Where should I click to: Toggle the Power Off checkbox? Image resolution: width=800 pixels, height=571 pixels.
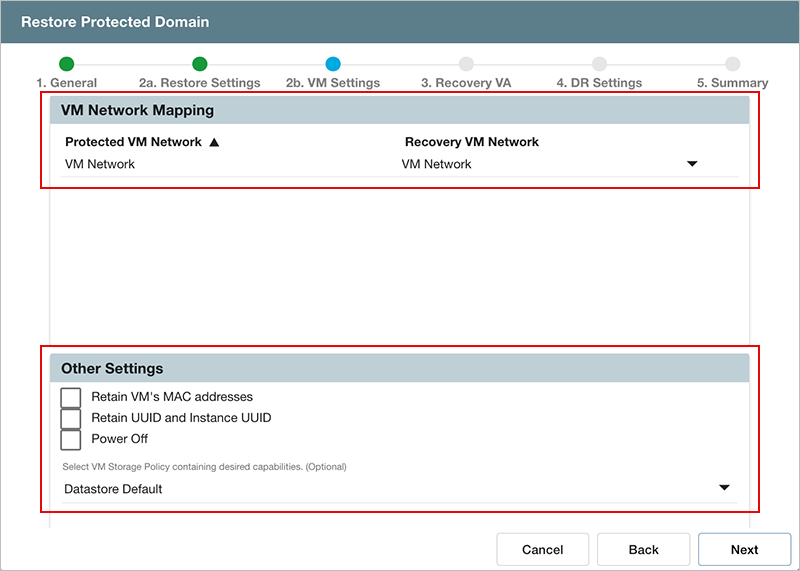[71, 439]
